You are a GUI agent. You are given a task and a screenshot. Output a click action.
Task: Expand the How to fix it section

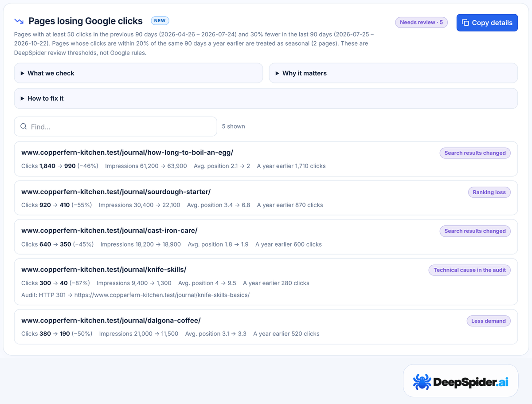[x=266, y=98]
